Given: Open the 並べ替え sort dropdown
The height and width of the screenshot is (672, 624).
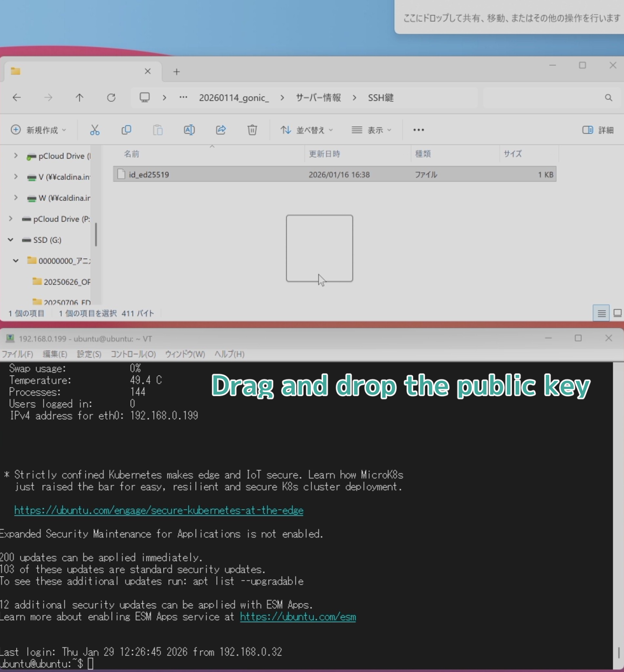Looking at the screenshot, I should pos(307,130).
